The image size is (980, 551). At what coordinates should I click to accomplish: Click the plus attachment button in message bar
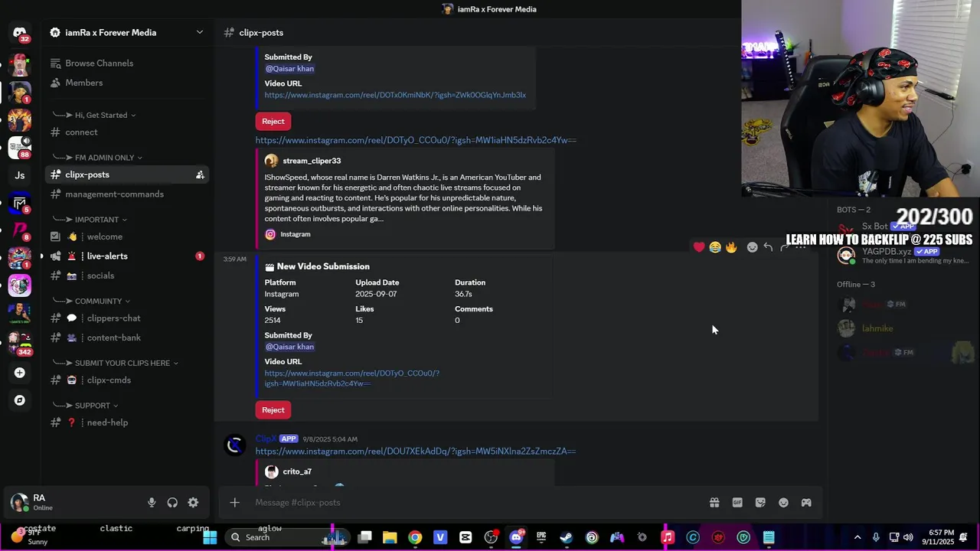click(x=235, y=503)
